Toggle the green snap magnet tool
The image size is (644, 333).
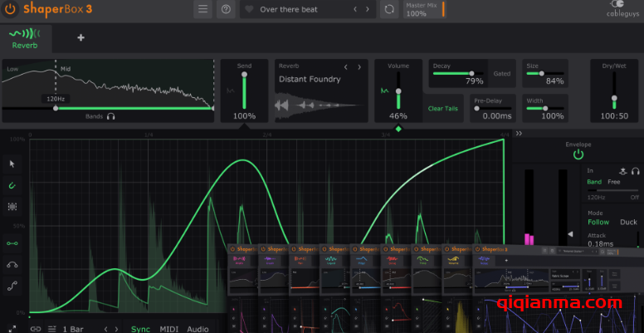click(x=12, y=185)
